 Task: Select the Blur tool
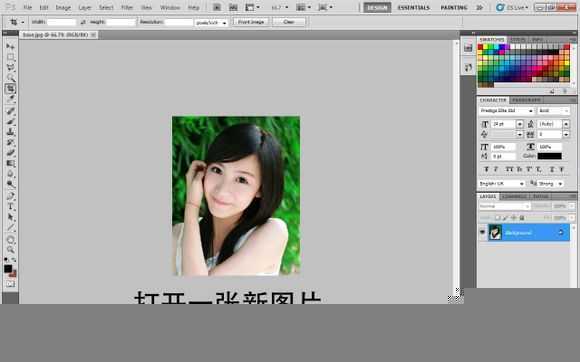10,174
